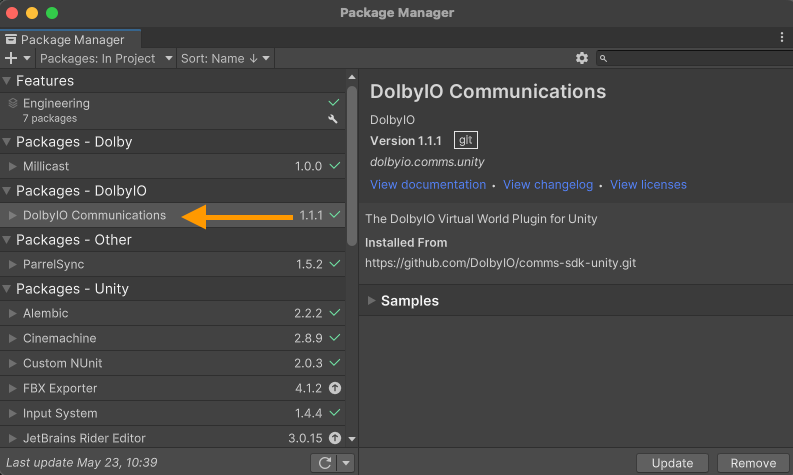Expand the Millicast package versions

click(13, 166)
